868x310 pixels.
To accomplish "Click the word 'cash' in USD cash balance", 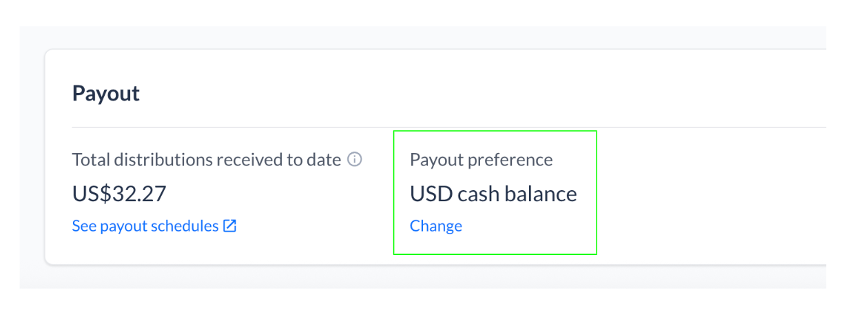I will pyautogui.click(x=477, y=194).
